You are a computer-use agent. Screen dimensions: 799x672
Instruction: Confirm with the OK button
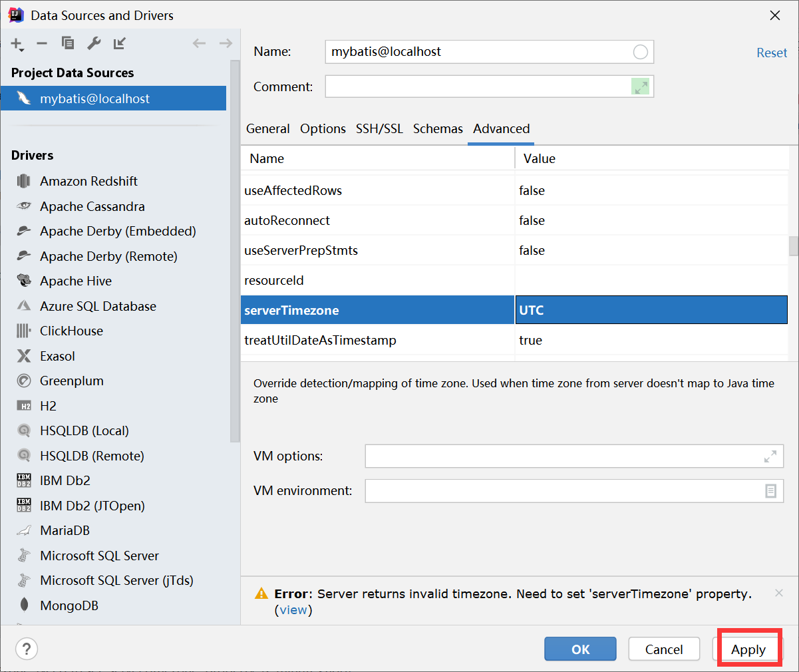(x=580, y=649)
